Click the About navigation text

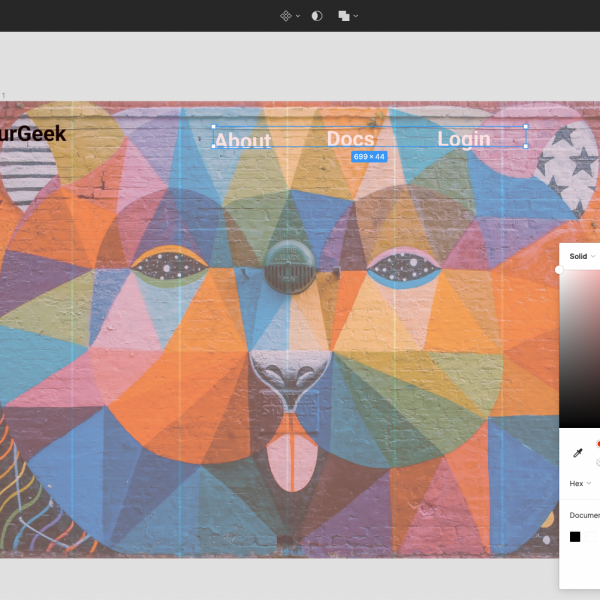243,140
